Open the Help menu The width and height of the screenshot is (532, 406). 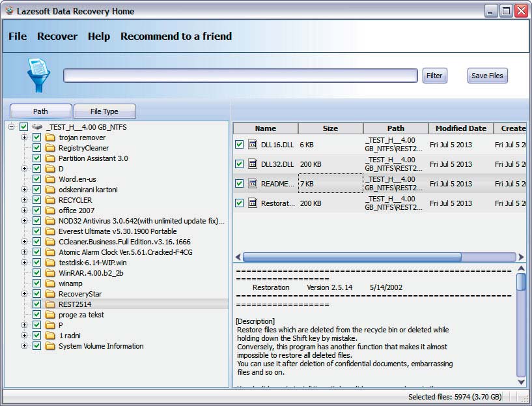[99, 36]
